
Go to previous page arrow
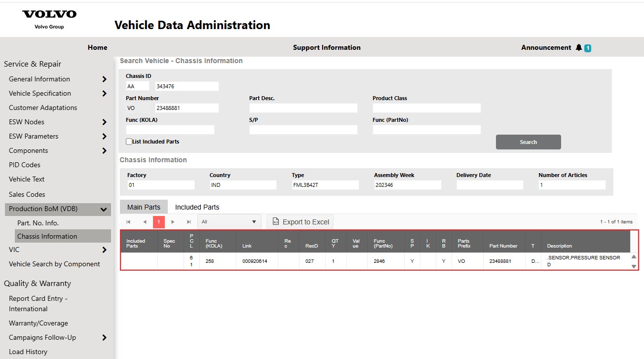(x=145, y=222)
